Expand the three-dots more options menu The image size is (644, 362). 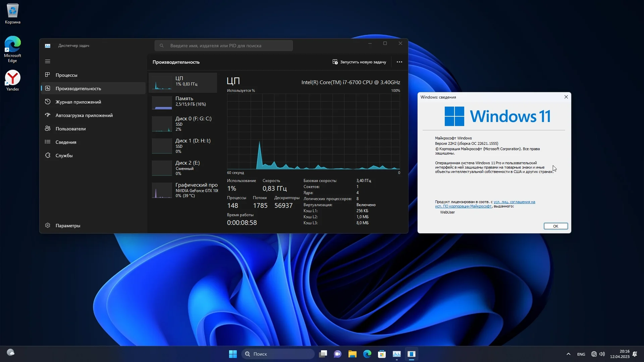click(x=399, y=62)
